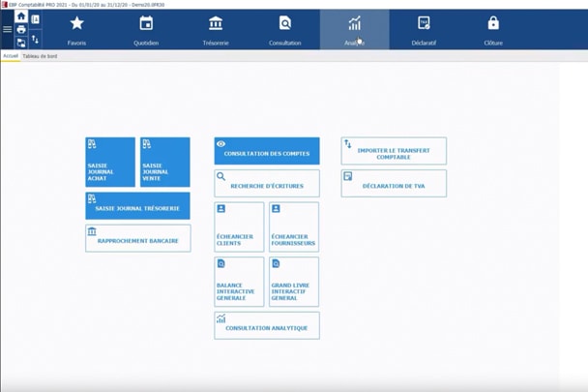588x392 pixels.
Task: Select the Analyse ribbon item
Action: 354,29
